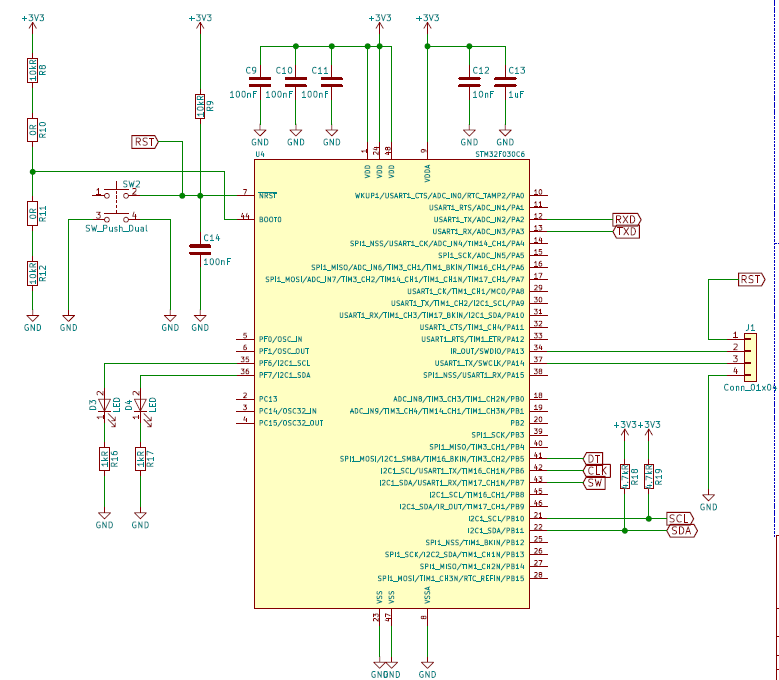Click the USART1_RX/ADC_IN3/PA3 pin label
Screen dimensions: 779x680
point(478,231)
